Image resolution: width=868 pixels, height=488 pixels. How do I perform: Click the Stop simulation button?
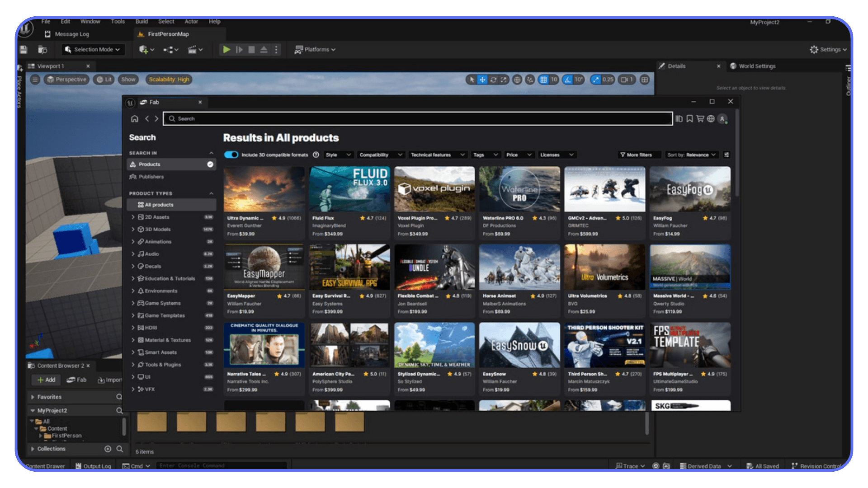tap(251, 50)
